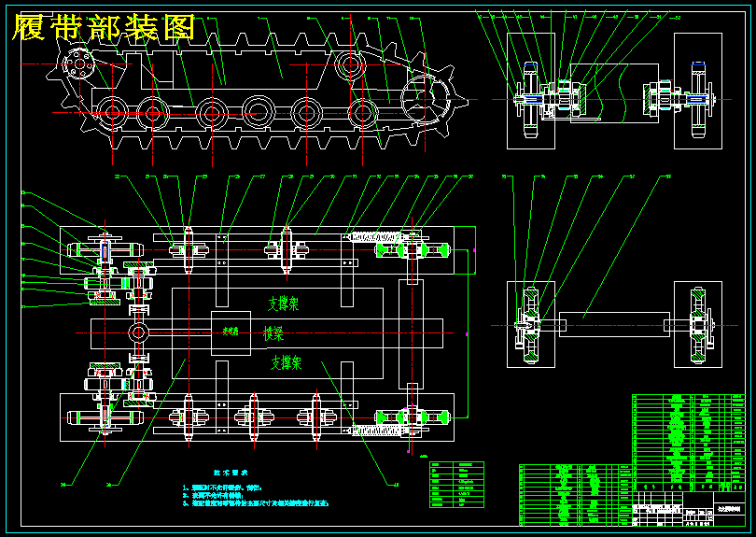
Task: Click the yellow "履带部装图" drawing title
Action: 104,27
